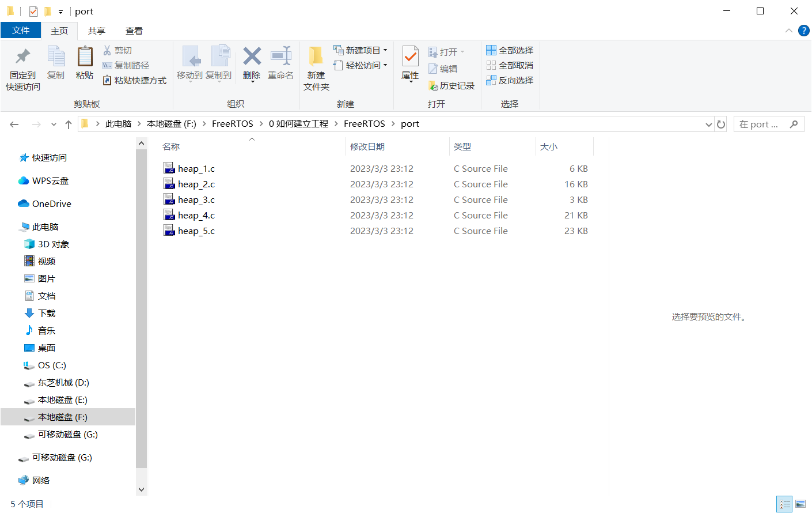Expand the breadcrumb chevron after 此电脑
Screen dimensions: 812x513
click(x=139, y=124)
